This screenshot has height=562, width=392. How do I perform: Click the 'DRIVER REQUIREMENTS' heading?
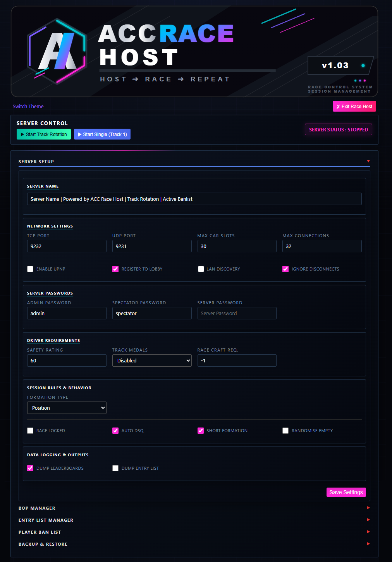pos(53,340)
